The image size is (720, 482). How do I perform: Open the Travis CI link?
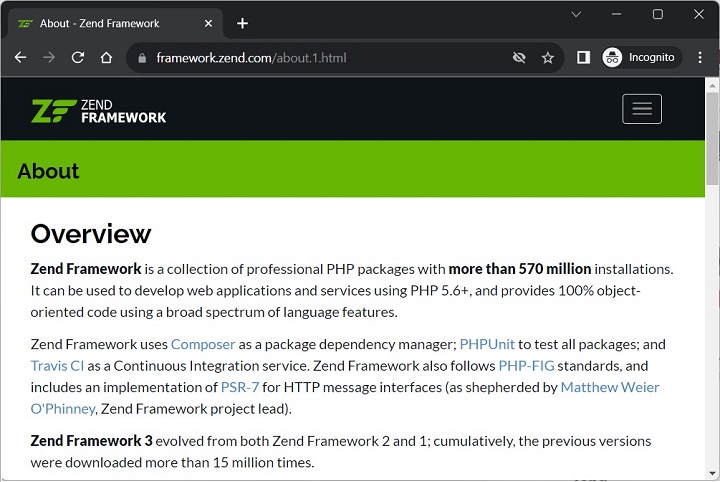click(57, 366)
